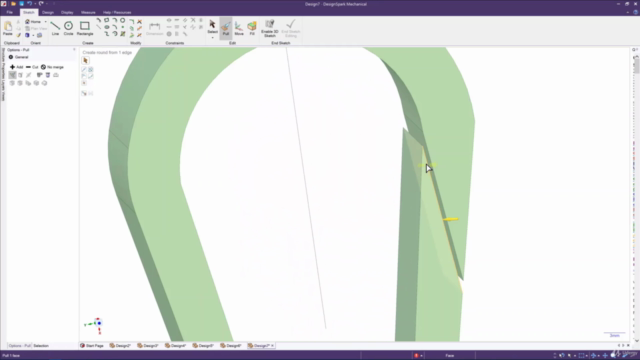
Task: Switch to the Options - Pull panel tab
Action: click(x=19, y=346)
